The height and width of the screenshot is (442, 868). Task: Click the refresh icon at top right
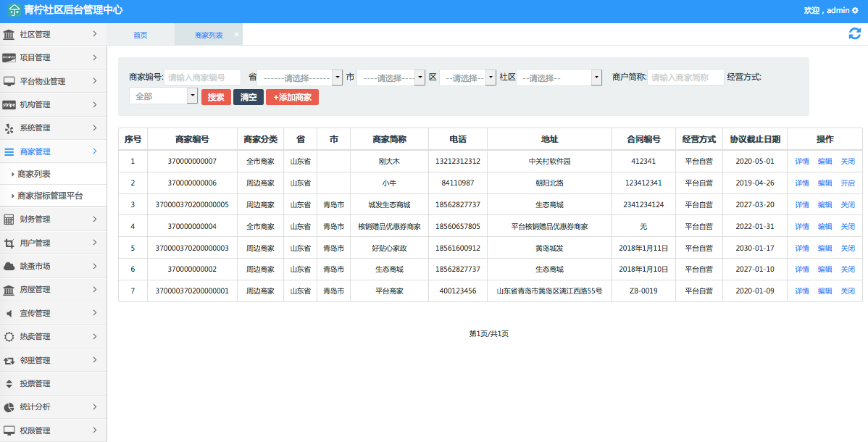point(855,34)
